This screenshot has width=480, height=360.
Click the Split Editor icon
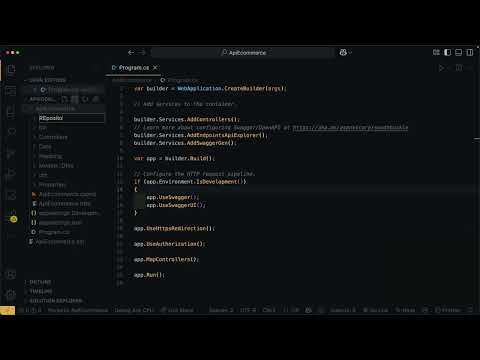point(459,68)
